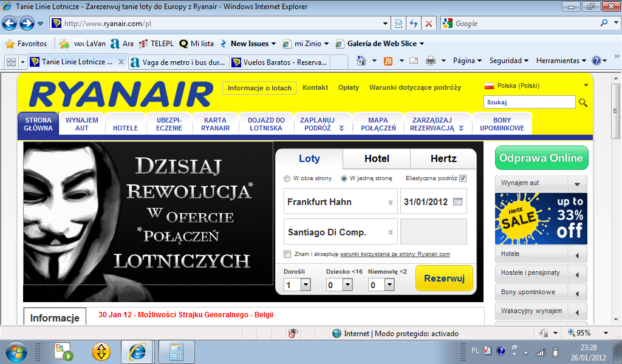The width and height of the screenshot is (622, 364).
Task: Switch to the Hotel booking tab
Action: point(377,159)
